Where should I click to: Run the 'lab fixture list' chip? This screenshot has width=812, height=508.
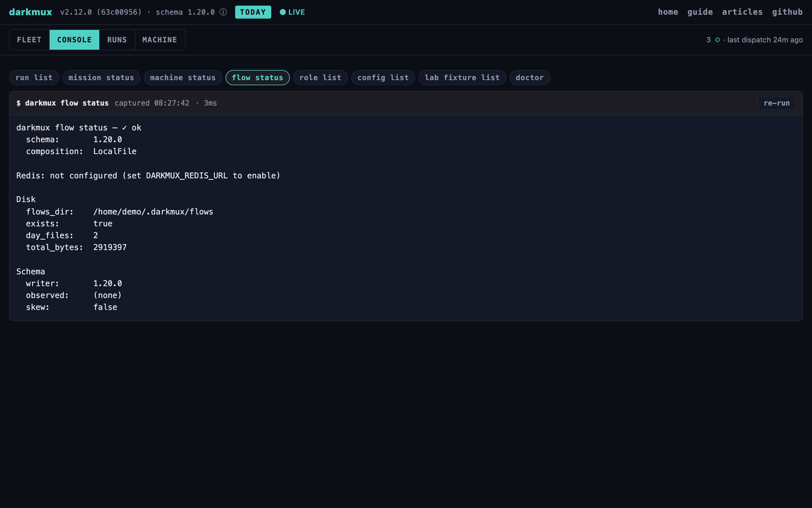[462, 78]
